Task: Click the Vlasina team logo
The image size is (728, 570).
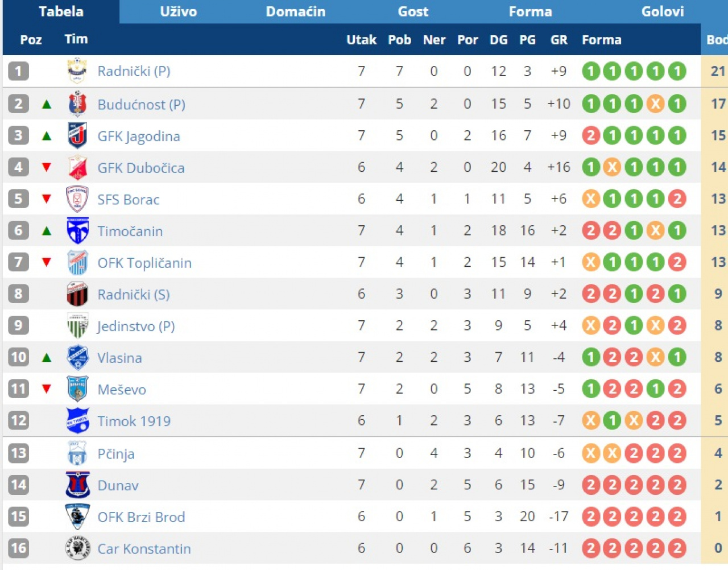Action: 77,358
